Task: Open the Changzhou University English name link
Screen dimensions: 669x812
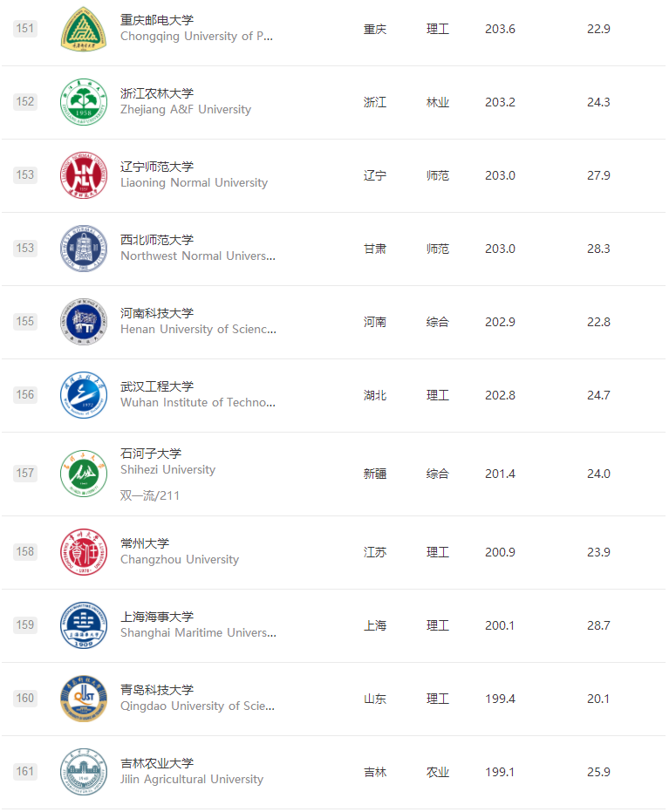Action: (x=179, y=560)
